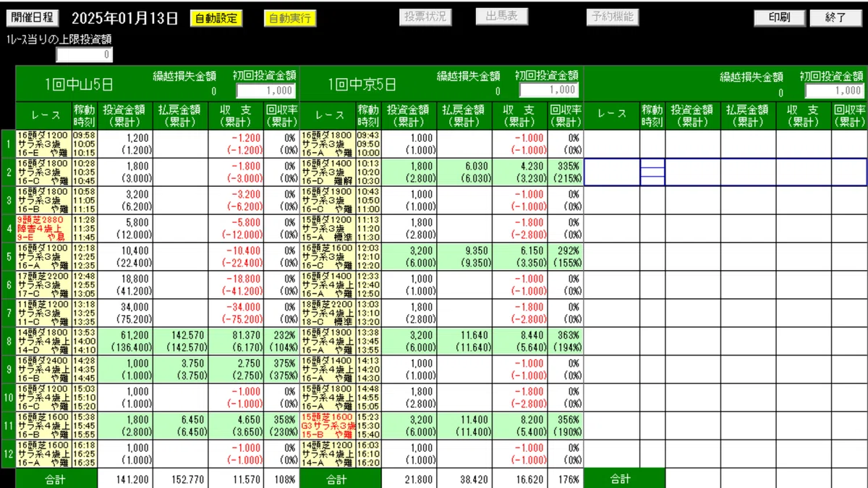868x488 pixels.
Task: Open the 開催日程 schedule button
Action: click(33, 18)
